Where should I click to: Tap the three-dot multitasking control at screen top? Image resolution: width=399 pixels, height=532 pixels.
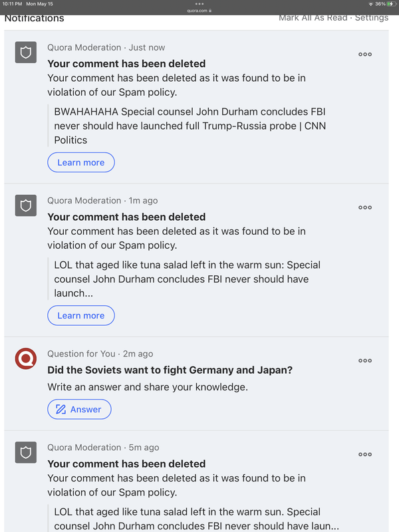click(199, 4)
